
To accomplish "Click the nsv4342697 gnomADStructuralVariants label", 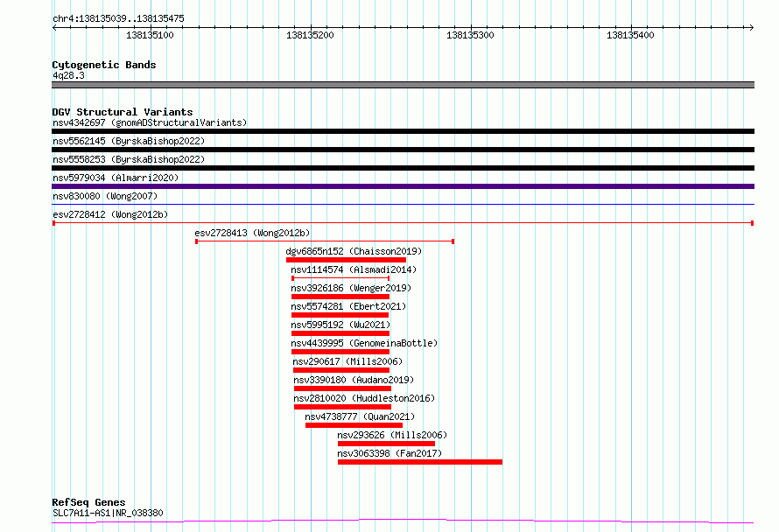I will pos(150,122).
